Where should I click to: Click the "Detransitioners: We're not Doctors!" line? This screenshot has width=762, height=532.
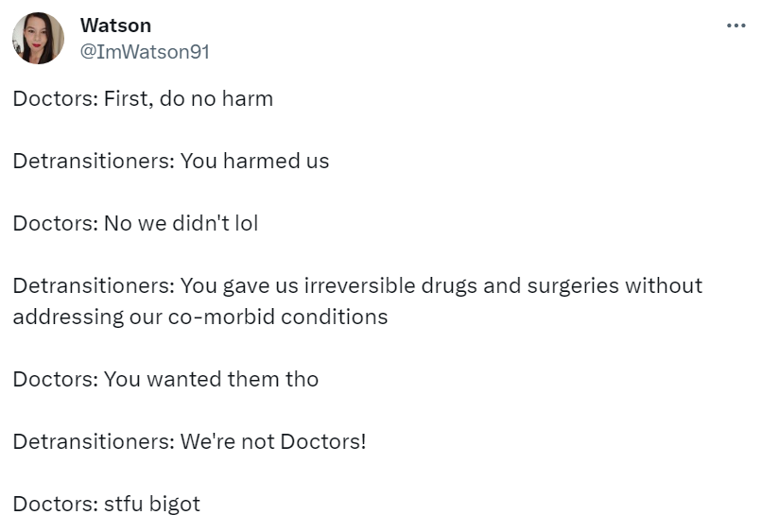point(189,441)
